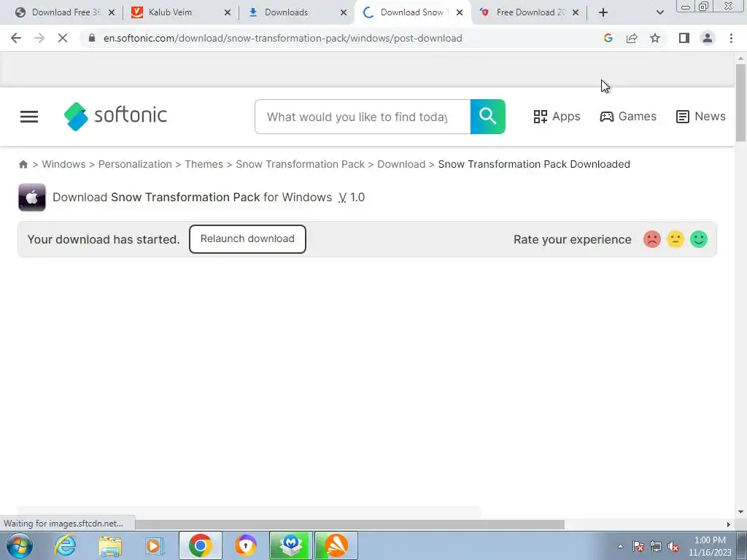This screenshot has width=747, height=560.
Task: Rate experience with the green happy face
Action: 699,239
